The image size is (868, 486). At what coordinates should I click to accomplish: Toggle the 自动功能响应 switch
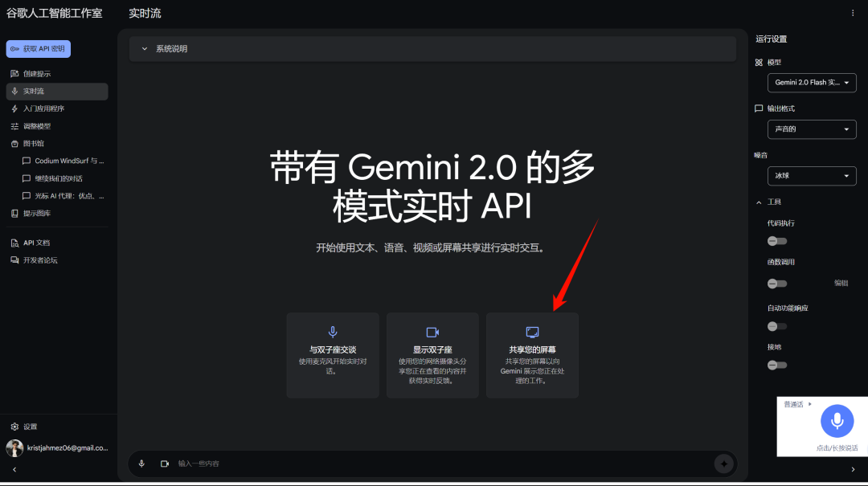coord(776,327)
